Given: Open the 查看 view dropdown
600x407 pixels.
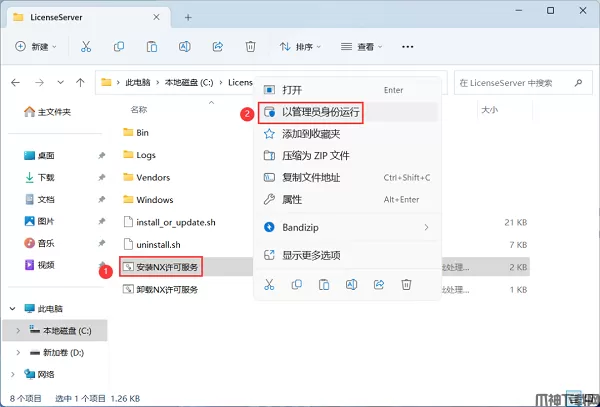Looking at the screenshot, I should [362, 47].
